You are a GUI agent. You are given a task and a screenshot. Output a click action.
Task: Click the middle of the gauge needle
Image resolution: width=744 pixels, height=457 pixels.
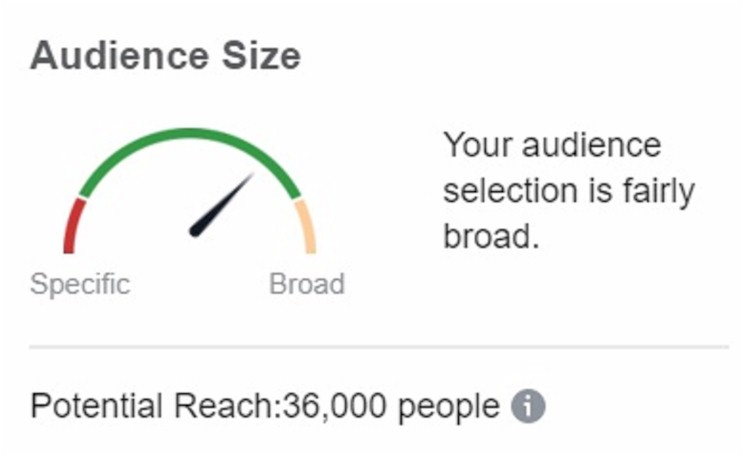[222, 206]
